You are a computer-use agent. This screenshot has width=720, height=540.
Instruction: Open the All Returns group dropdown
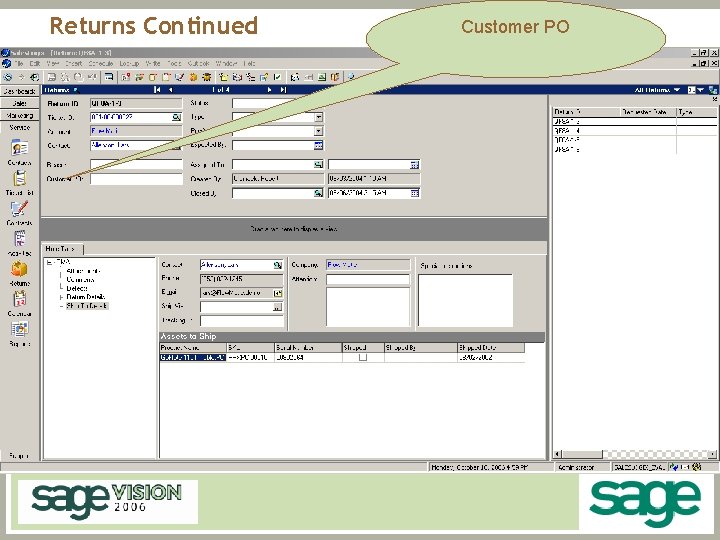tap(677, 90)
